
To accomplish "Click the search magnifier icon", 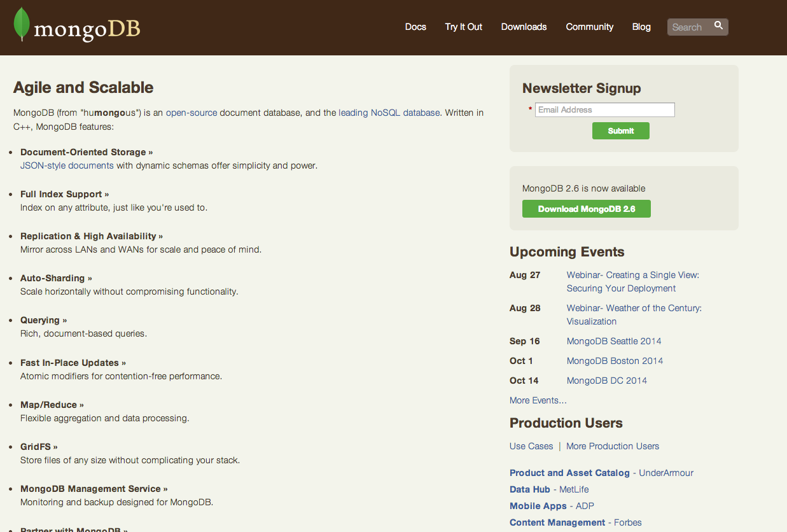I will point(718,26).
